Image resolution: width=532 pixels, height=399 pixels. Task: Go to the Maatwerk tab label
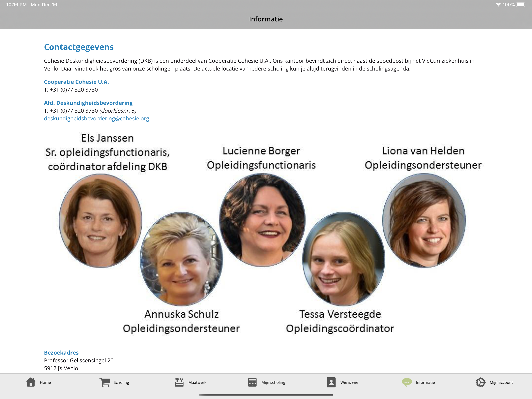(x=197, y=382)
